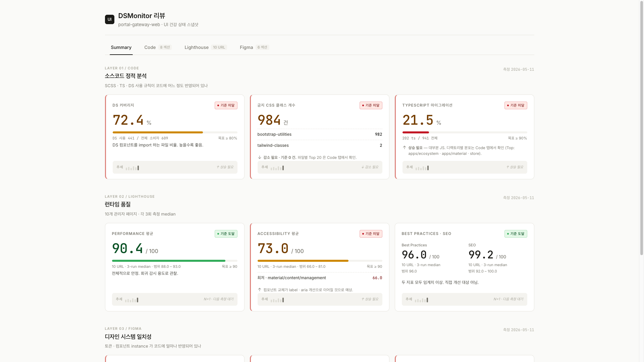The height and width of the screenshot is (362, 644).
Task: Select the bootstrap-utilities row
Action: point(320,134)
